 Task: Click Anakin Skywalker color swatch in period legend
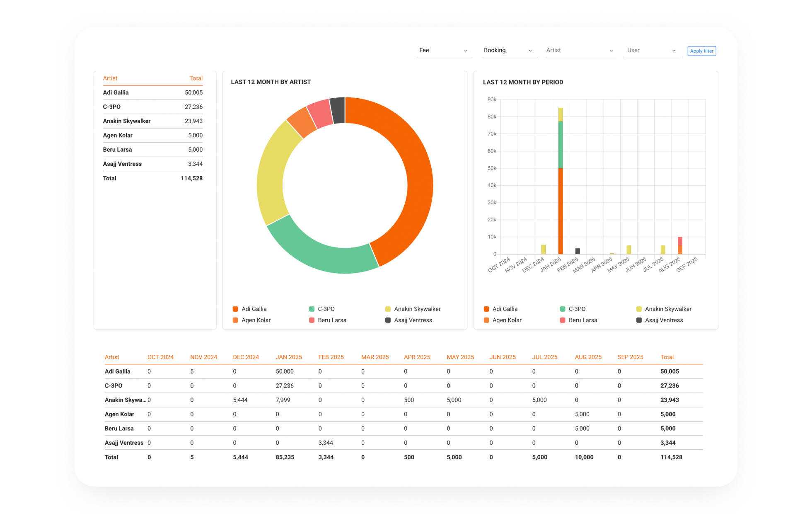(639, 309)
